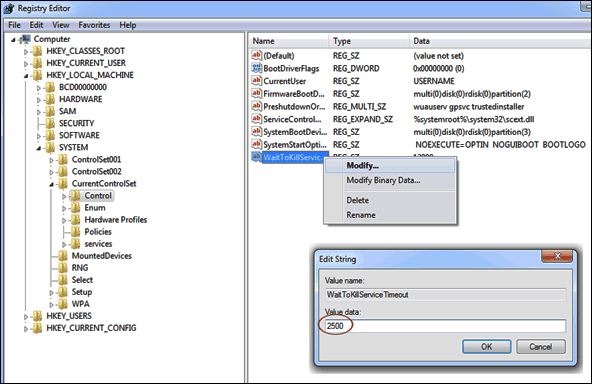Click the HARDWARE folder icon
592x384 pixels.
point(50,99)
